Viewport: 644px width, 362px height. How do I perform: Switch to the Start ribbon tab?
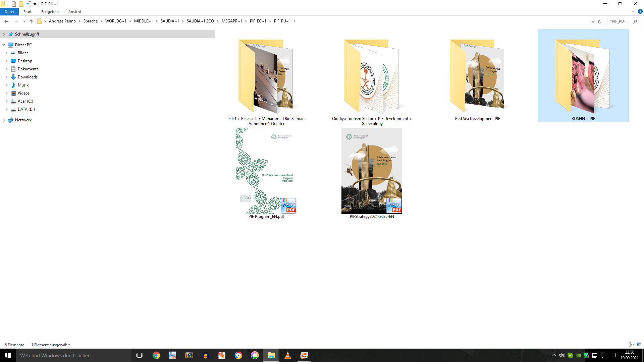[x=28, y=12]
